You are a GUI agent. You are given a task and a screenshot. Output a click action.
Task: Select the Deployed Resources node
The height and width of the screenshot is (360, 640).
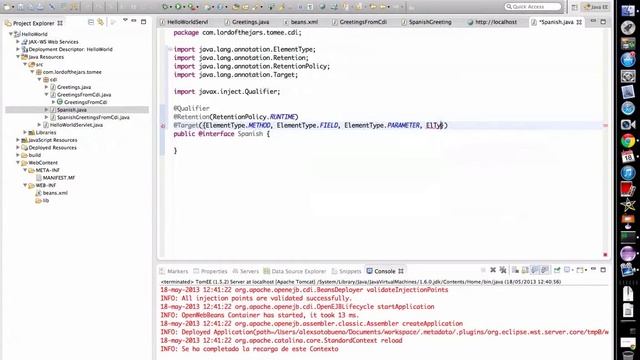[52, 147]
